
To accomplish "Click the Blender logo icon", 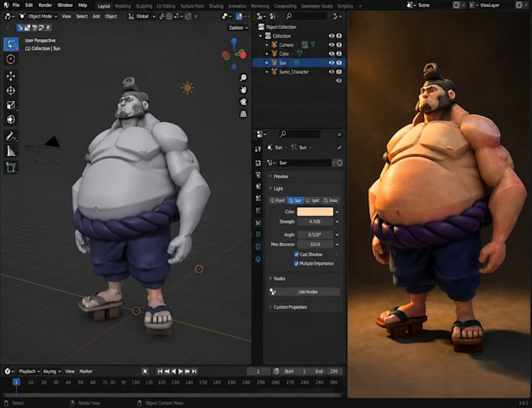I will click(5, 5).
